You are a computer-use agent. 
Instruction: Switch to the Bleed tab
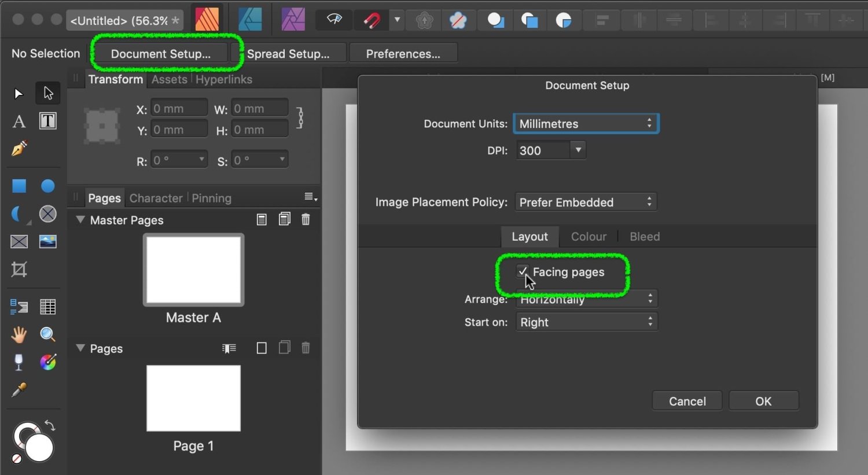(644, 237)
